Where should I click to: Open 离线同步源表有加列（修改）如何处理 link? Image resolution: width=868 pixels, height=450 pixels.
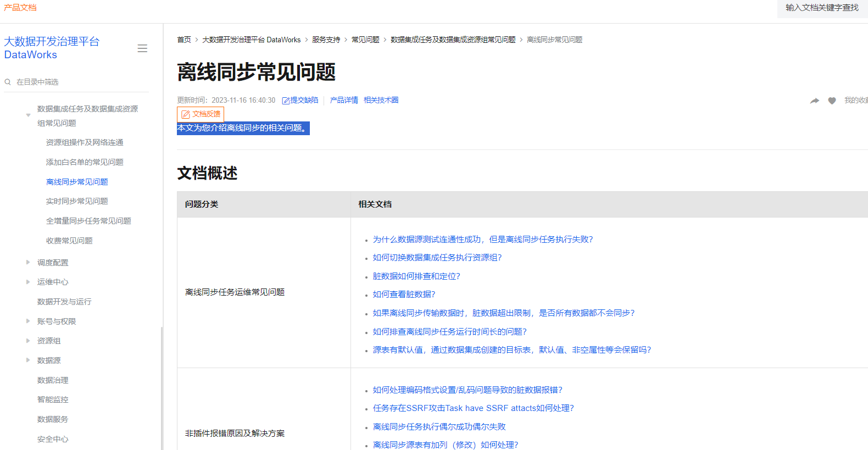(x=446, y=445)
